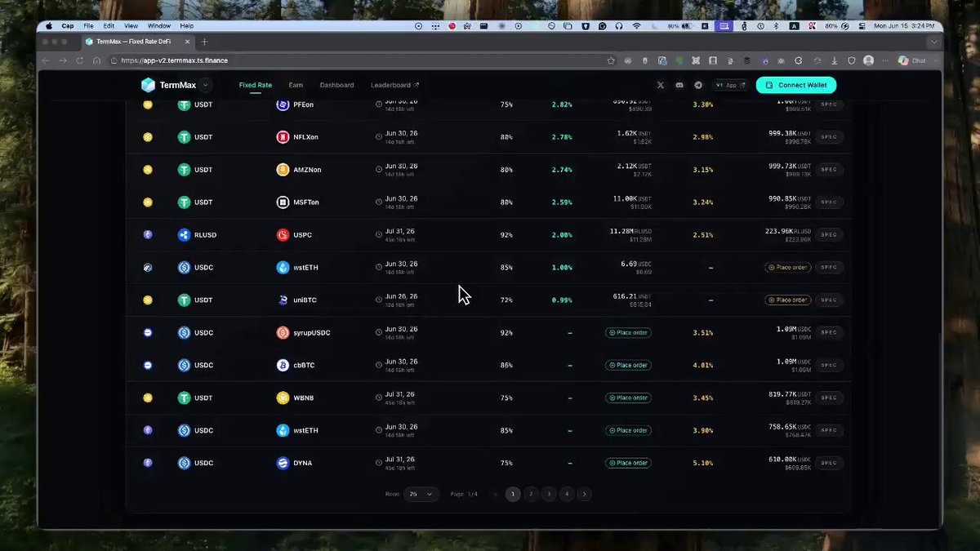The image size is (980, 551).
Task: Switch to the Earn tab
Action: click(296, 85)
